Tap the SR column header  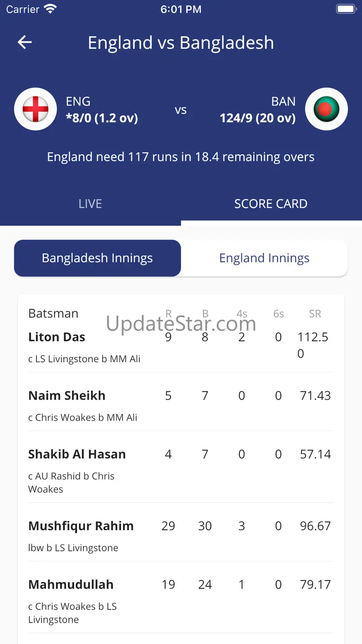(315, 314)
